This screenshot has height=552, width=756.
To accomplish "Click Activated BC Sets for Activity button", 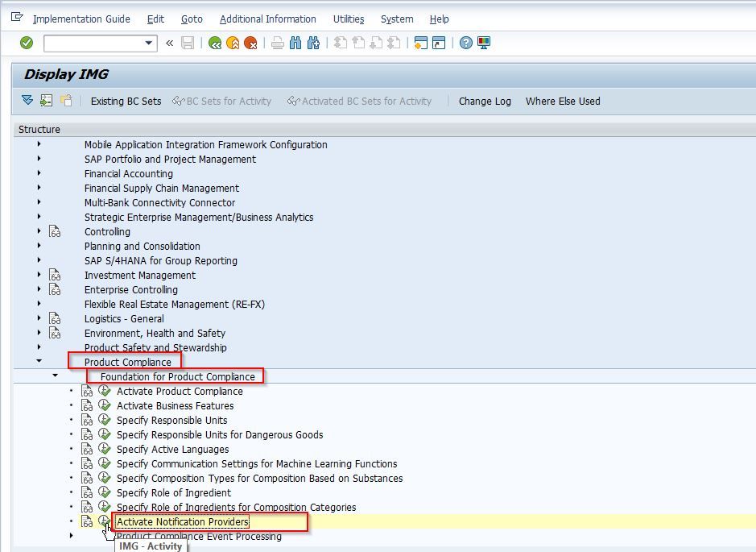I will pos(360,102).
